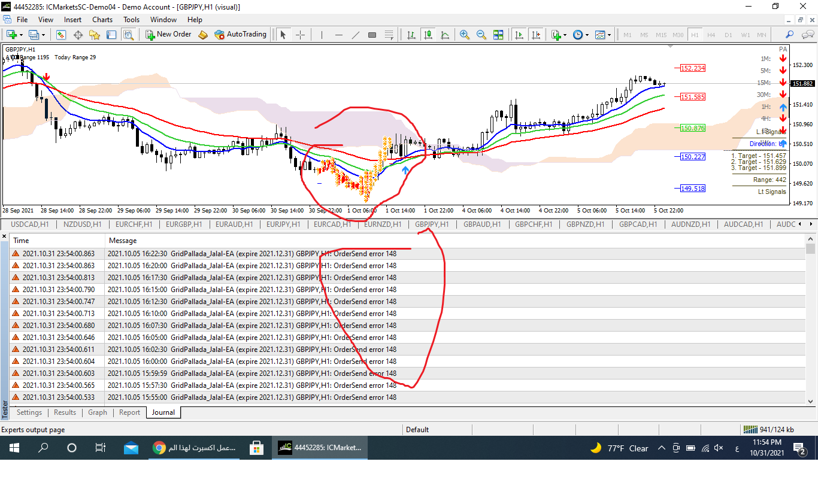Image resolution: width=818 pixels, height=504 pixels.
Task: Click the New Order button
Action: coord(168,35)
